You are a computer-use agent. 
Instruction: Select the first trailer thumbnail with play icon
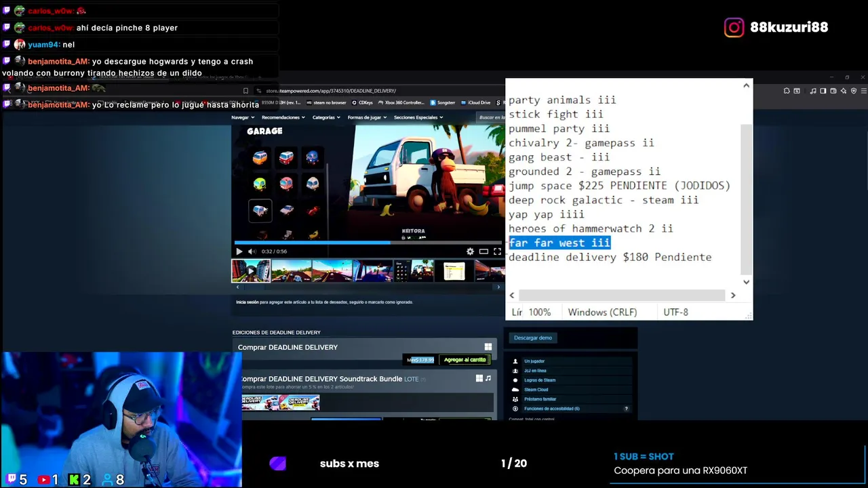pyautogui.click(x=251, y=271)
